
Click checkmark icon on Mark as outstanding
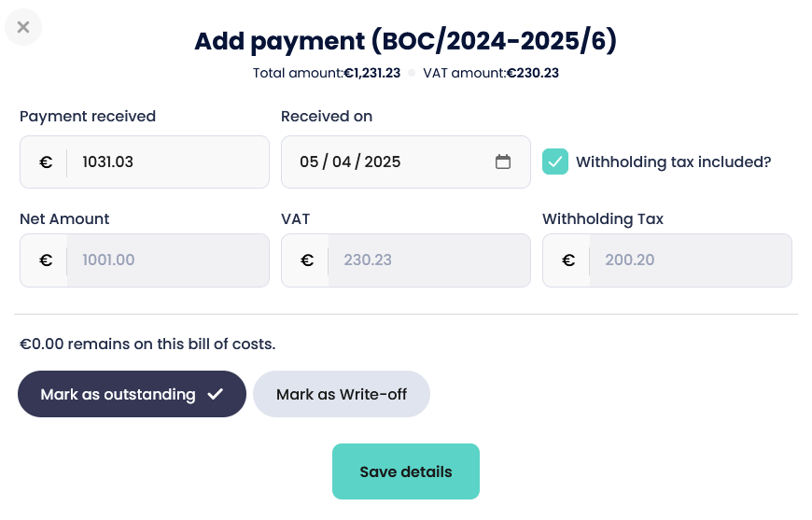pyautogui.click(x=216, y=394)
